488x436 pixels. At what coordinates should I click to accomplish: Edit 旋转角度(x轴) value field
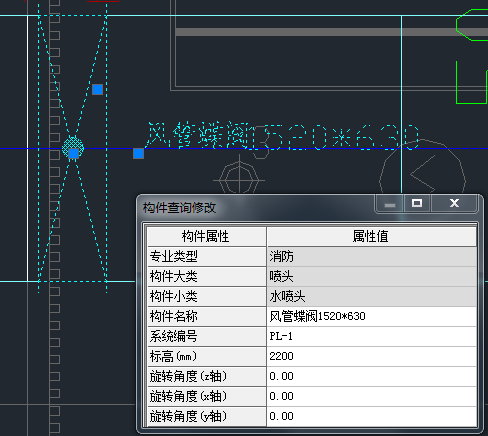(x=371, y=396)
